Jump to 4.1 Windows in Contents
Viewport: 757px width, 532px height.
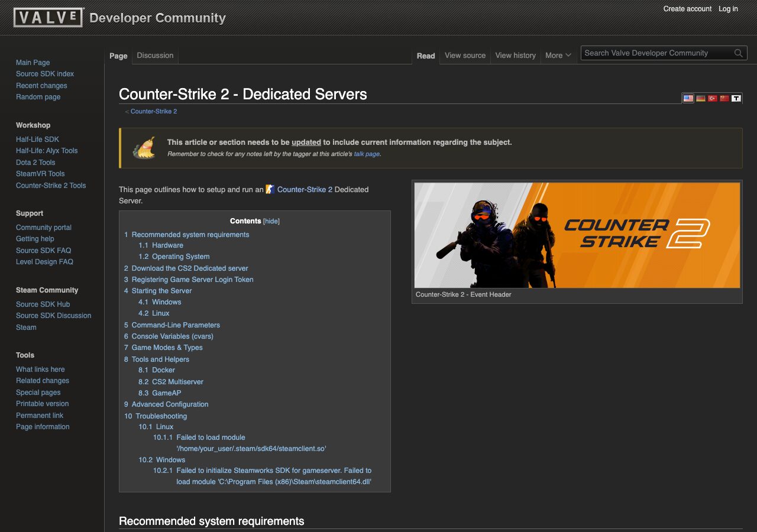pyautogui.click(x=160, y=302)
